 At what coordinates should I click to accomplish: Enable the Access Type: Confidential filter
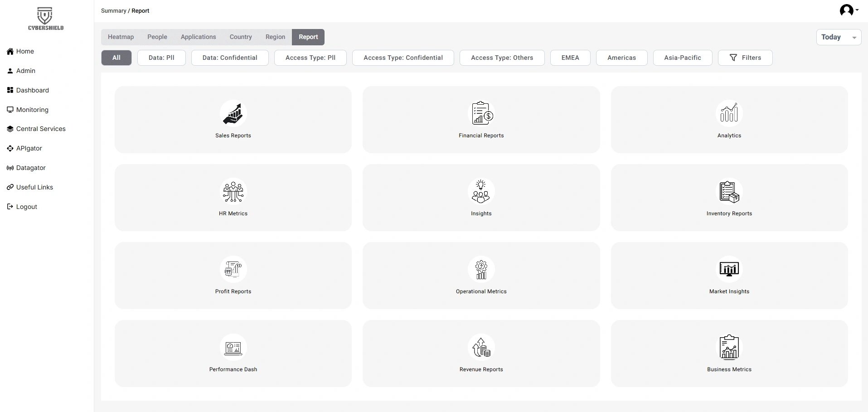pyautogui.click(x=403, y=58)
